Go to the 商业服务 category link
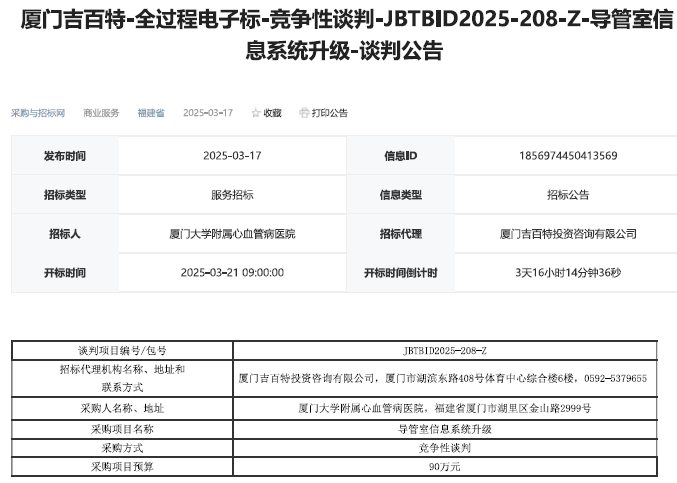 coord(101,113)
